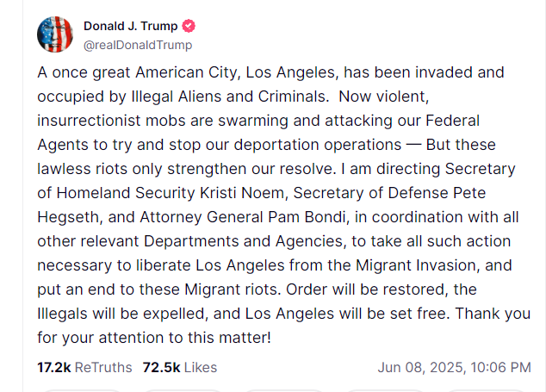This screenshot has width=546, height=392.
Task: Open the flag-painted profile avatar
Action: click(55, 34)
